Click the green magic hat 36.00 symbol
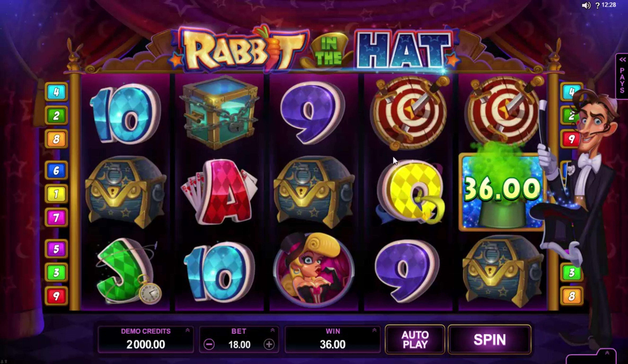Image resolution: width=628 pixels, height=364 pixels. point(501,192)
